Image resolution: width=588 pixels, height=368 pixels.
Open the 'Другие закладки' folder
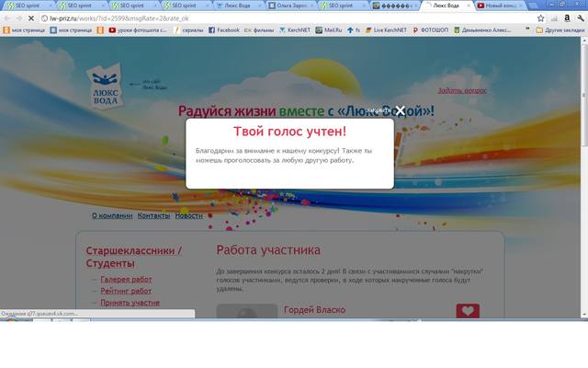pos(560,30)
